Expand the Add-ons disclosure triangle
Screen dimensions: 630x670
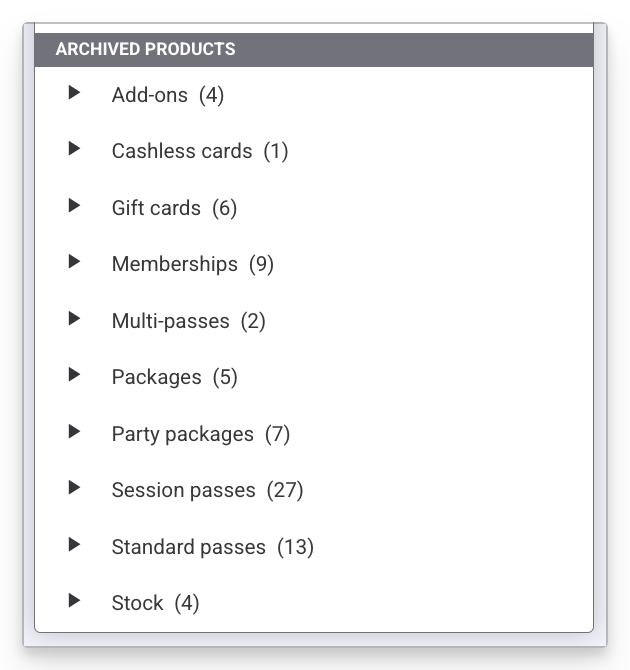(74, 93)
